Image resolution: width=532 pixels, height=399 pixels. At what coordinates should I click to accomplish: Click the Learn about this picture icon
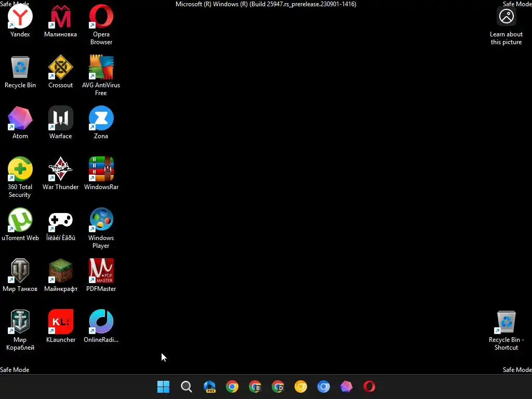tap(506, 16)
